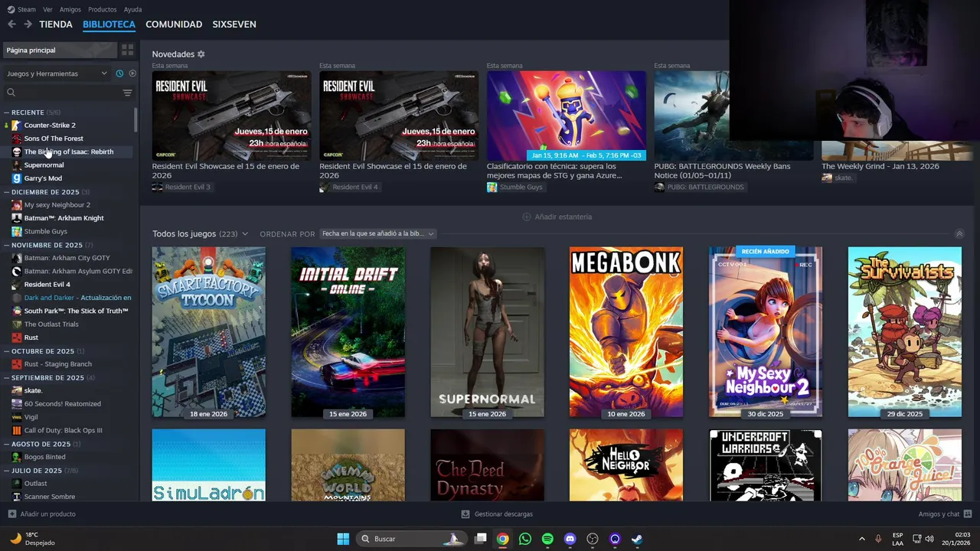Click the download manager icon
980x551 pixels.
coord(465,514)
